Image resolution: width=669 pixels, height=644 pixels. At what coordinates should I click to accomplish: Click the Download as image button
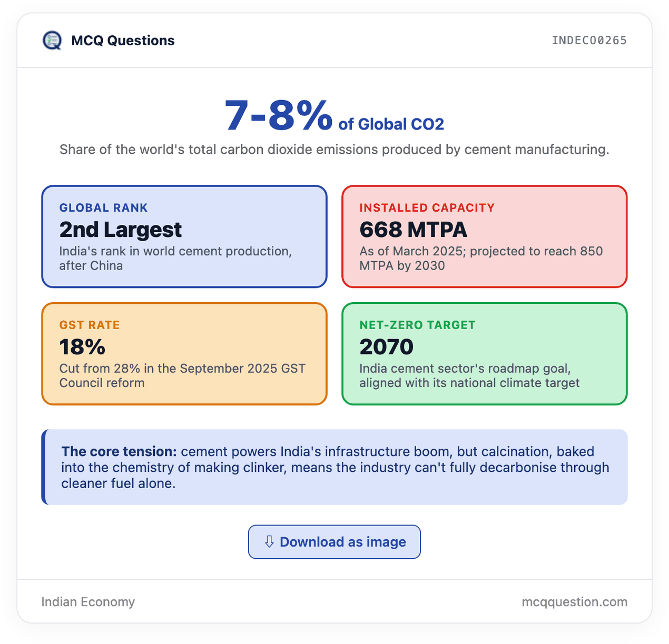(334, 542)
